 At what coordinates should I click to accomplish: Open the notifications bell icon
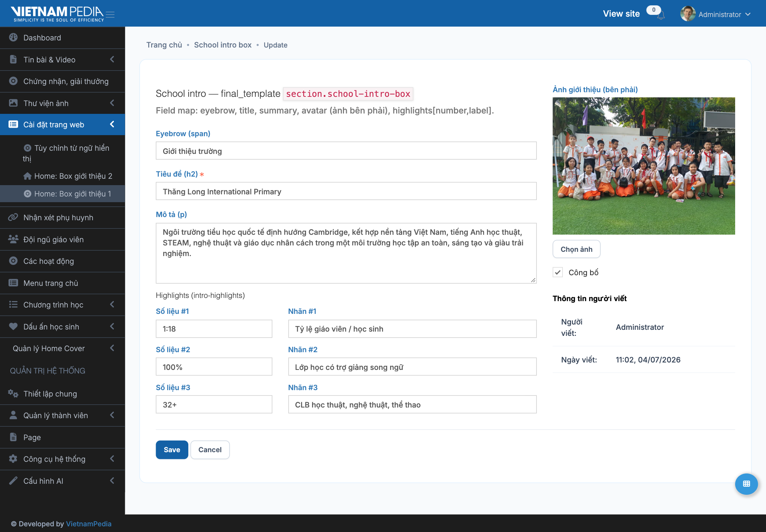pos(661,15)
